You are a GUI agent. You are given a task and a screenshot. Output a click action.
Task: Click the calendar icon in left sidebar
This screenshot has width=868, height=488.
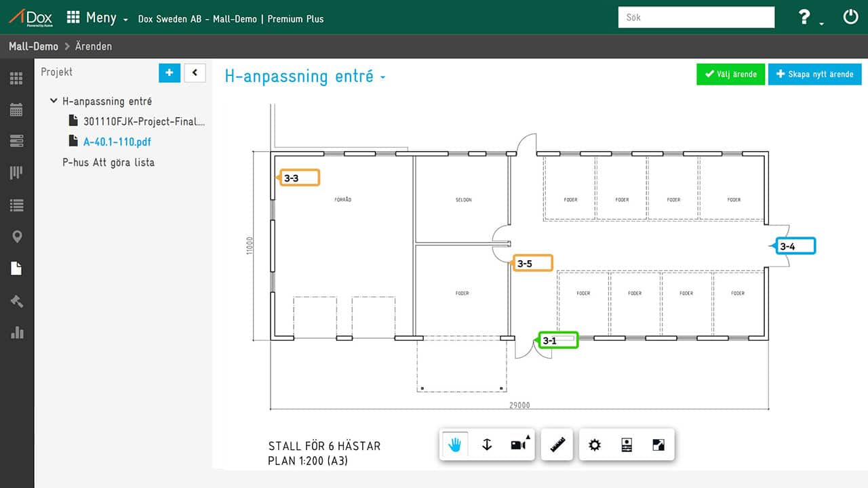pyautogui.click(x=16, y=110)
